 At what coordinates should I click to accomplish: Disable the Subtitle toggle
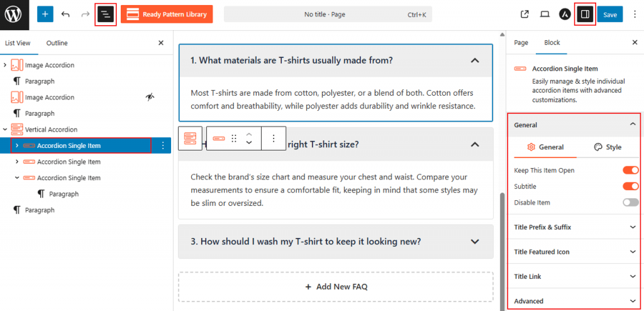click(630, 186)
